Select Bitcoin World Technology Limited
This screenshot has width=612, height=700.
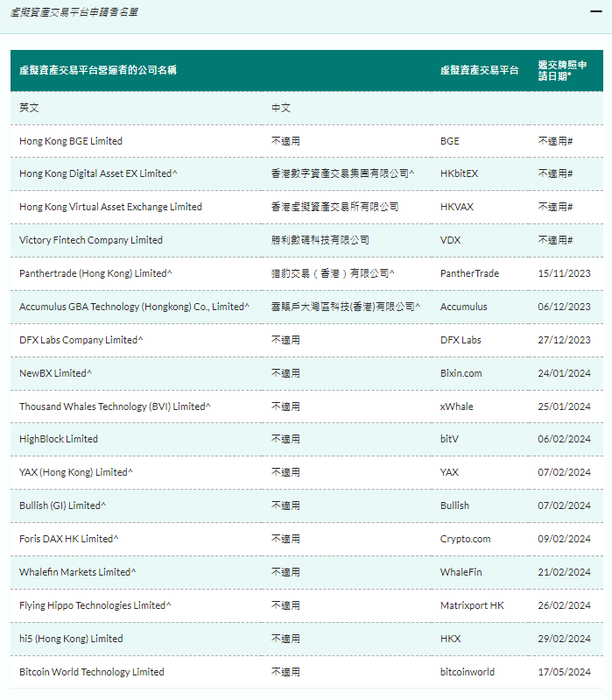pos(91,672)
